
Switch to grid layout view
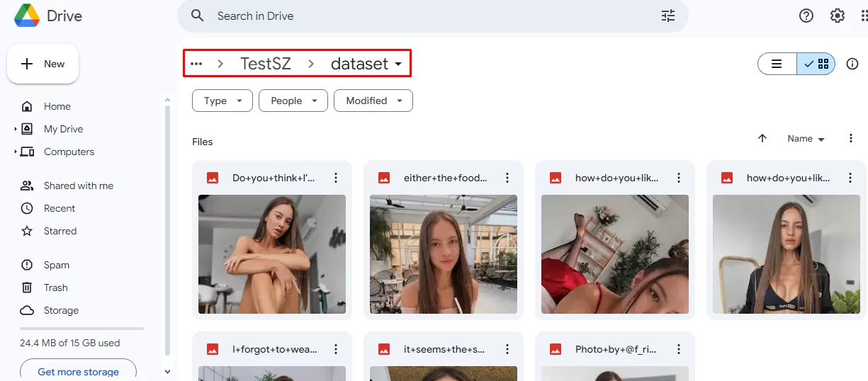[816, 64]
